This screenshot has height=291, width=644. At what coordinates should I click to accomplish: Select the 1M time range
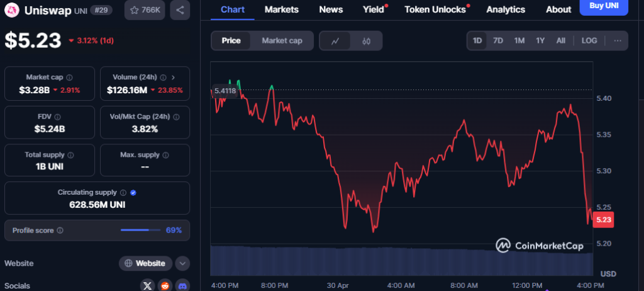coord(519,41)
